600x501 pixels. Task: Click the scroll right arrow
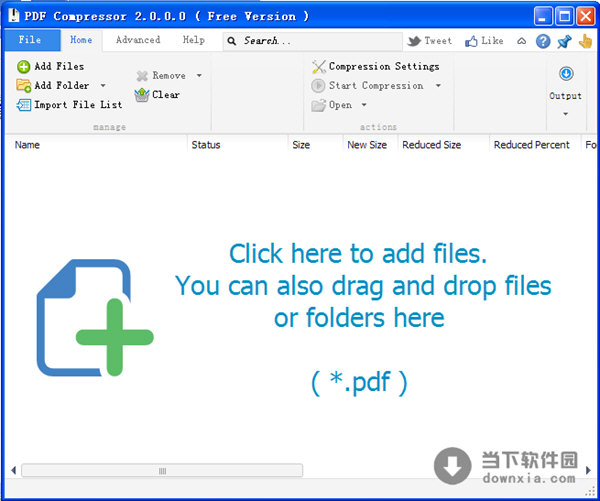click(x=589, y=470)
